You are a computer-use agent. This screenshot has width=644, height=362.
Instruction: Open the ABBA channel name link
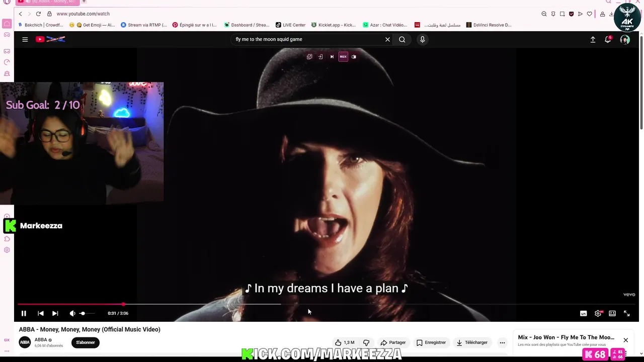coord(41,340)
